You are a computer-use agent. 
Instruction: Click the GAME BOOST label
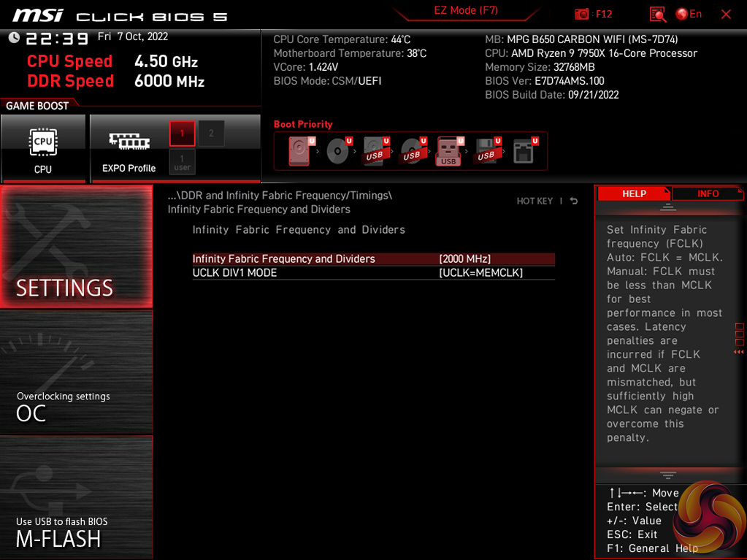pos(37,106)
